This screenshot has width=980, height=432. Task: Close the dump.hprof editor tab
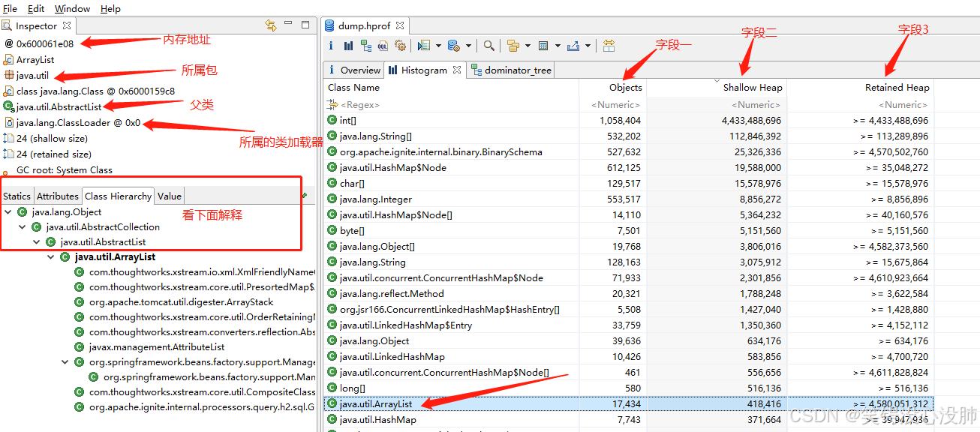(x=400, y=25)
